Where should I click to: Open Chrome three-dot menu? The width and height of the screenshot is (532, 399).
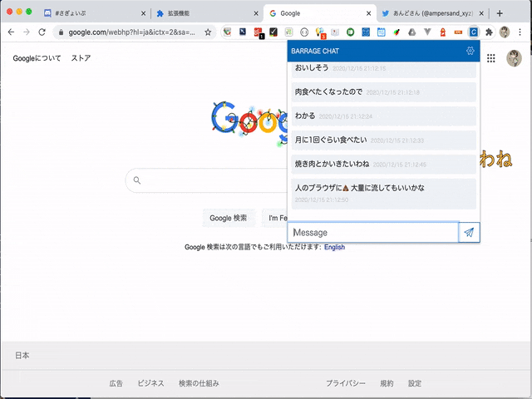click(520, 32)
